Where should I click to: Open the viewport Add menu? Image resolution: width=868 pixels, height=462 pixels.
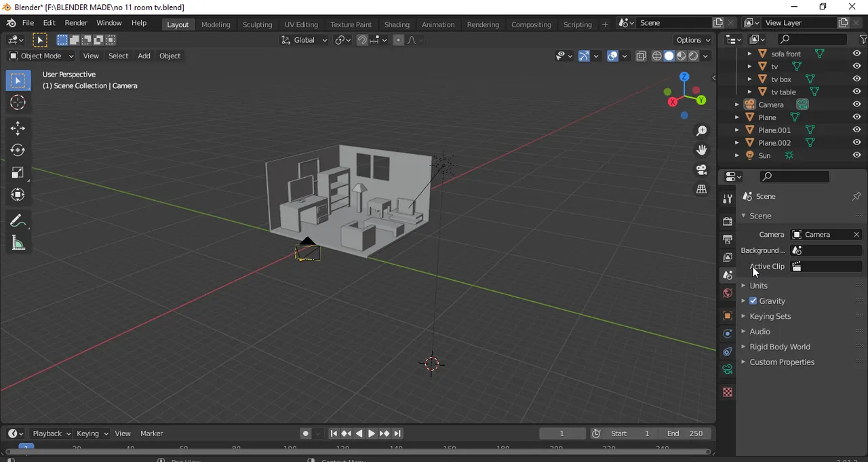pyautogui.click(x=144, y=56)
